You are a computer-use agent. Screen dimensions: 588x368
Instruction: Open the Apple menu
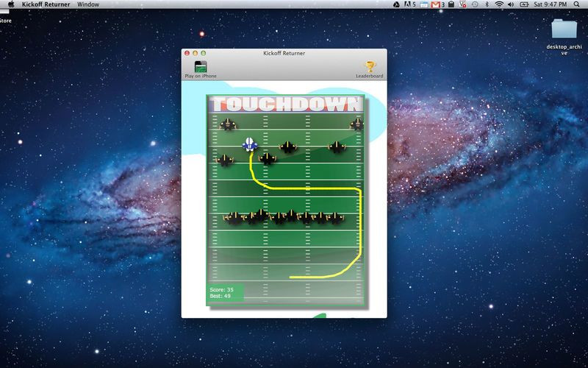(11, 4)
